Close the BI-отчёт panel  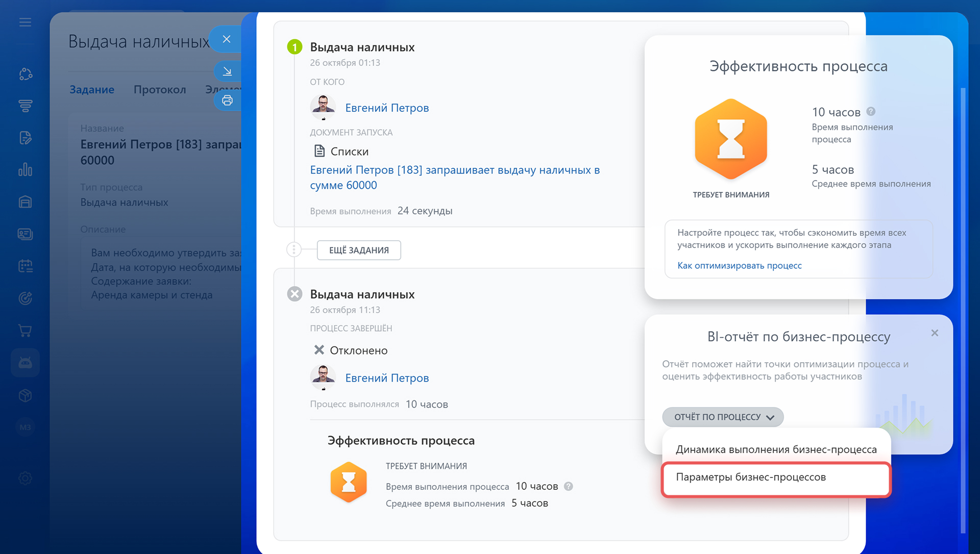point(934,333)
